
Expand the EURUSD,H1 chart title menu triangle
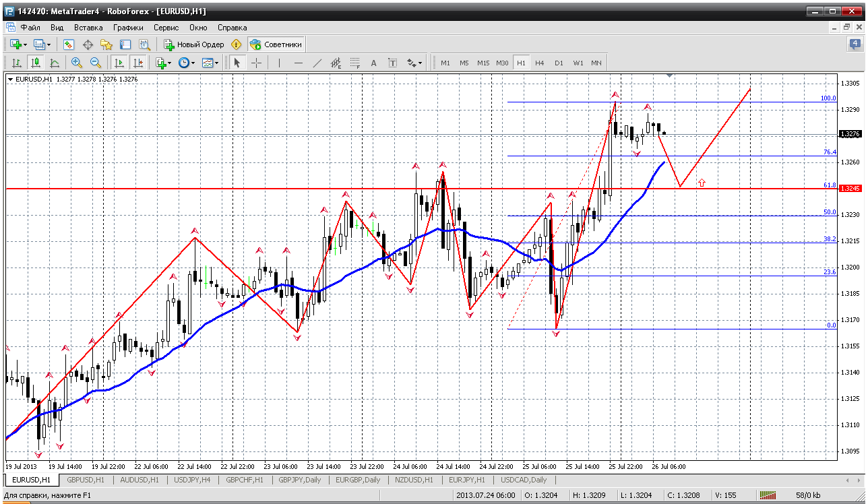(x=10, y=80)
